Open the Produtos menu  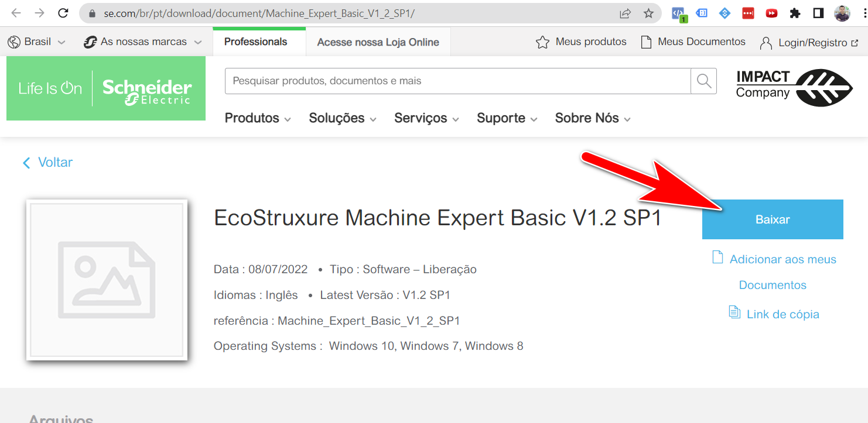click(258, 118)
